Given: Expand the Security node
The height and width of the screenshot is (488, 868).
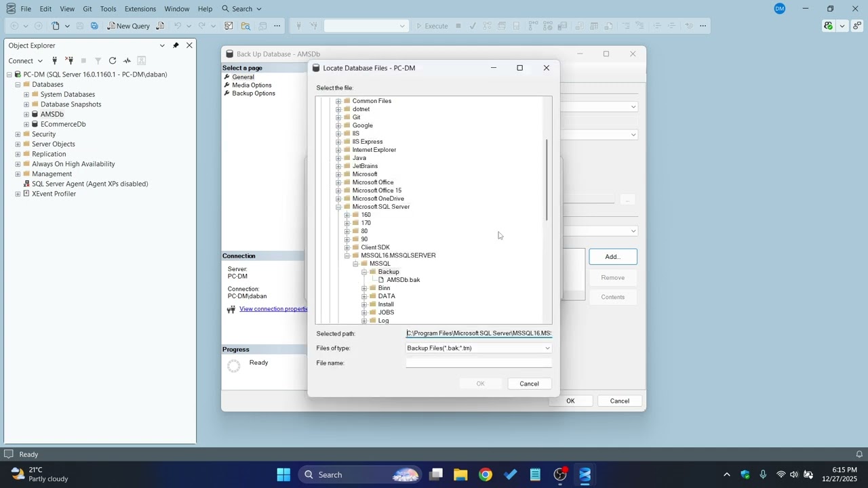Looking at the screenshot, I should tap(18, 134).
